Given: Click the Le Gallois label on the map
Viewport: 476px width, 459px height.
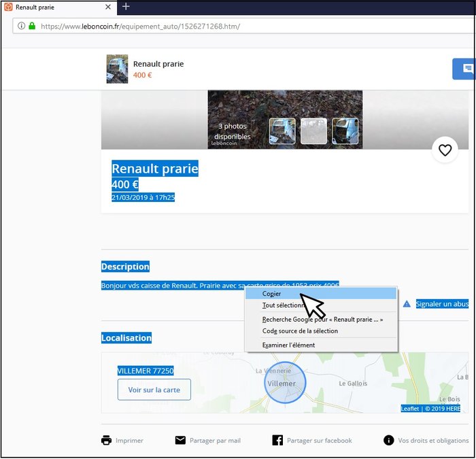Looking at the screenshot, I should [353, 384].
